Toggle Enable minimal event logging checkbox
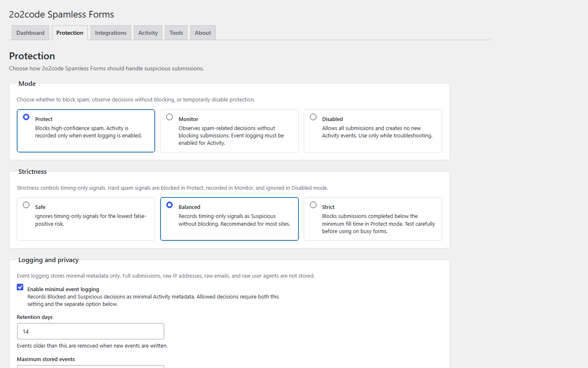588x368 pixels. [x=20, y=287]
